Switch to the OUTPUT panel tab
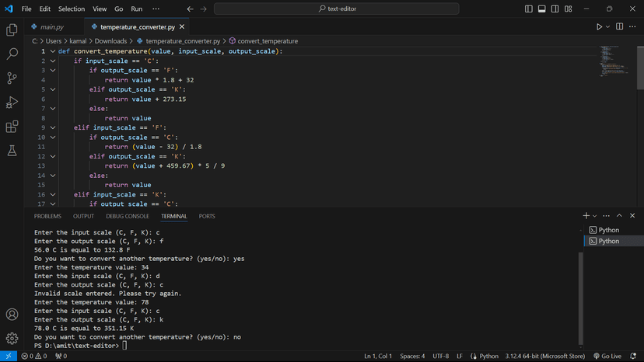The height and width of the screenshot is (362, 644). [x=83, y=216]
